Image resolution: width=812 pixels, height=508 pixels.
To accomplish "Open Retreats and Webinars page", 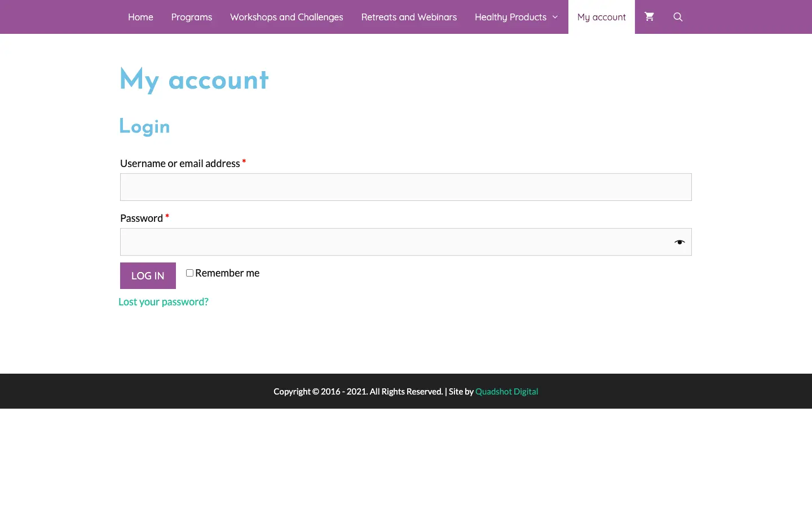I will tap(409, 17).
